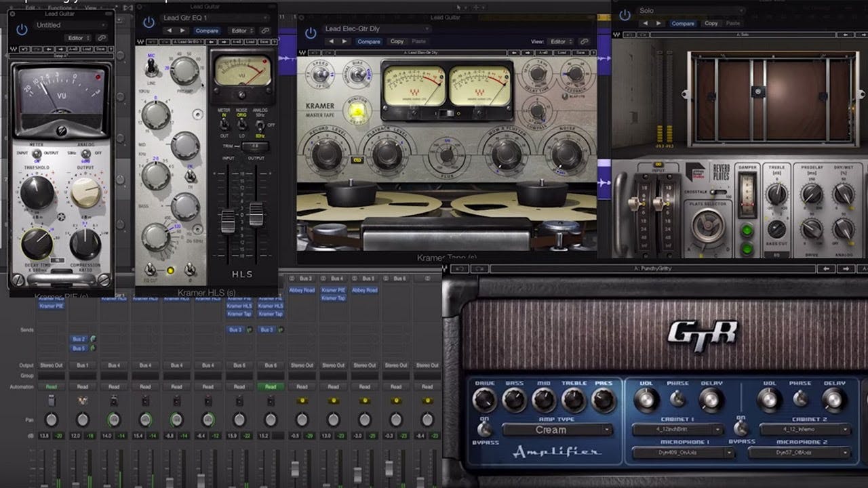The width and height of the screenshot is (868, 488).
Task: Click the Output fader on Kramer HLS
Action: [x=256, y=214]
